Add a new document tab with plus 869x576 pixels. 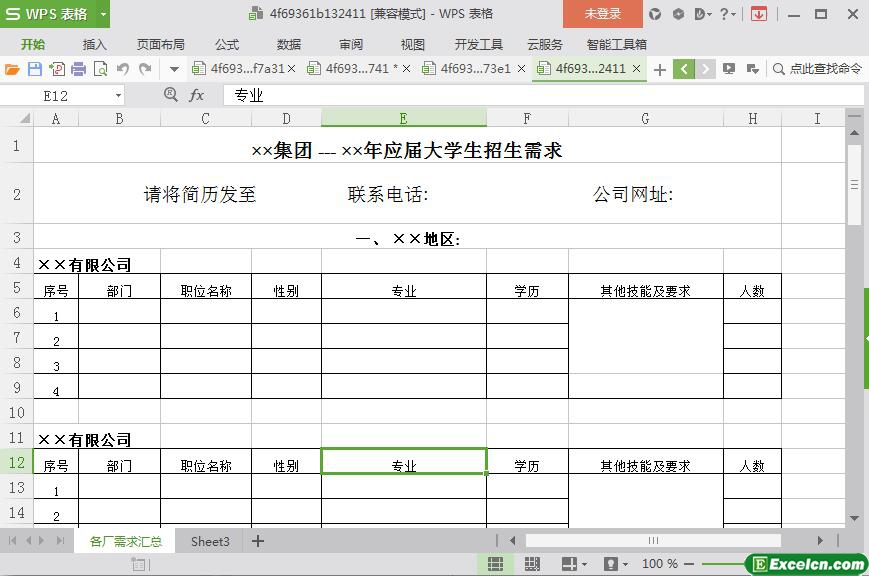[660, 69]
